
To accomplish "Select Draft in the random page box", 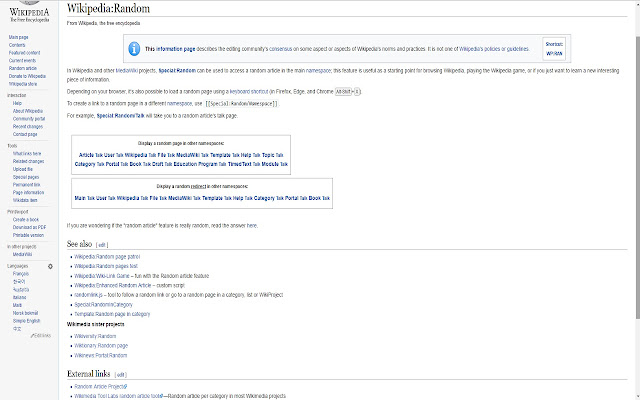I will [158, 164].
